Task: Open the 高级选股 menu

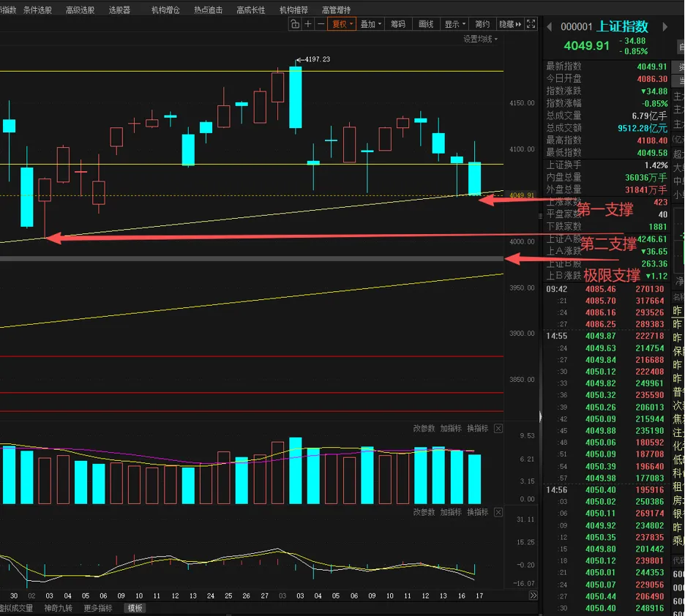Action: (80, 10)
